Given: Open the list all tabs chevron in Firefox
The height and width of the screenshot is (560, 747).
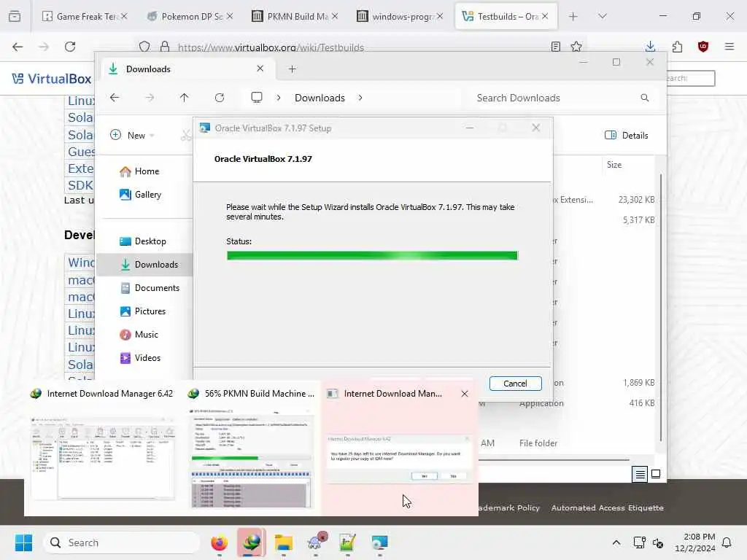Looking at the screenshot, I should [x=603, y=16].
